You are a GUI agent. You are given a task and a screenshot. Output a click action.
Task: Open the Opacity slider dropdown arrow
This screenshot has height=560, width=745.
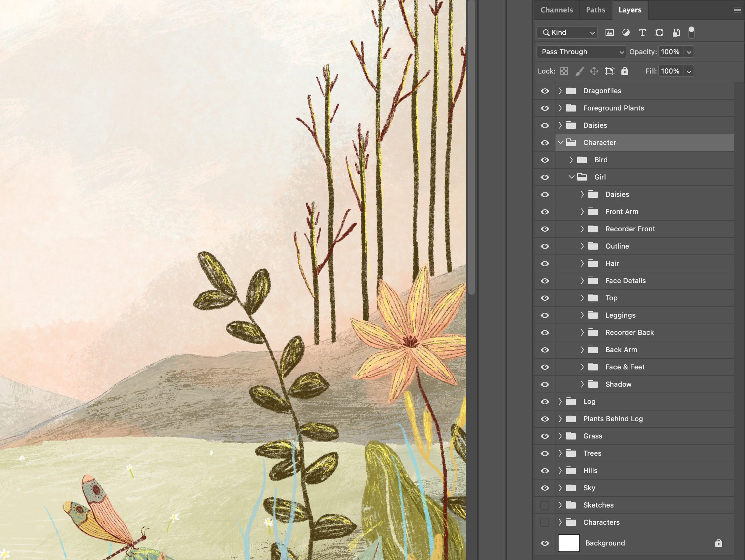click(x=689, y=52)
